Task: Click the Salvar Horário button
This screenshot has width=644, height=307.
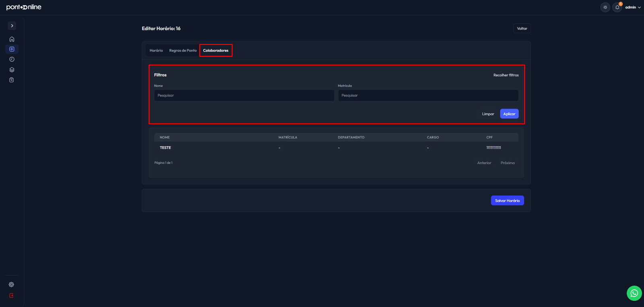Action: [507, 200]
